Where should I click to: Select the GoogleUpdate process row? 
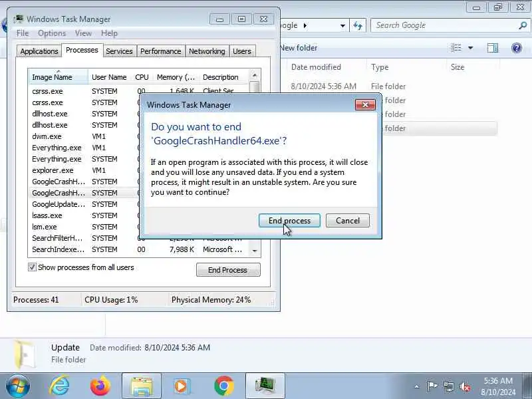point(85,204)
